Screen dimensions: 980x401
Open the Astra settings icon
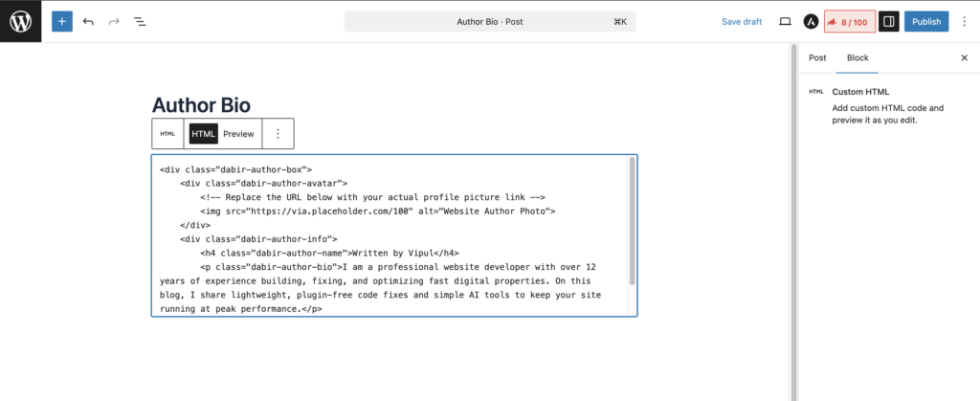(x=811, y=21)
